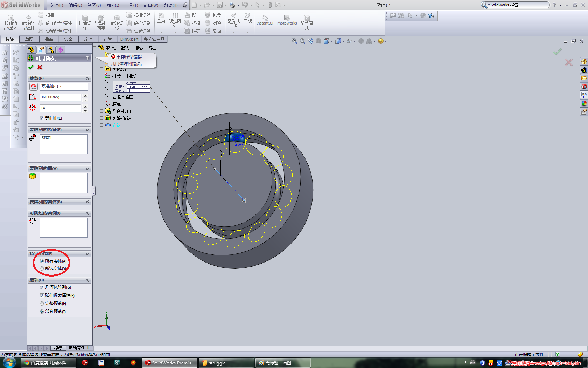
Task: Collapse the Options (选项) section
Action: pos(87,280)
